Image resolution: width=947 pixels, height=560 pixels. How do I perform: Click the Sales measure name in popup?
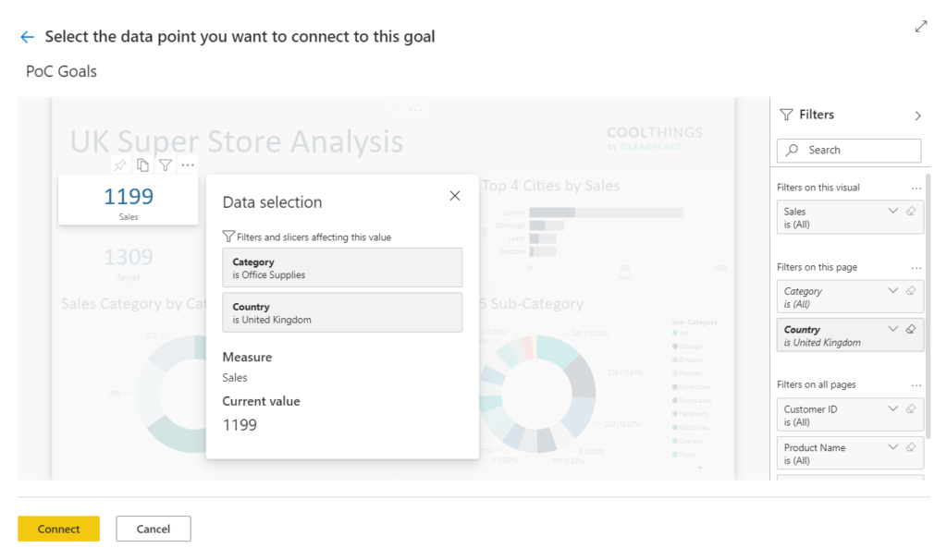(234, 377)
